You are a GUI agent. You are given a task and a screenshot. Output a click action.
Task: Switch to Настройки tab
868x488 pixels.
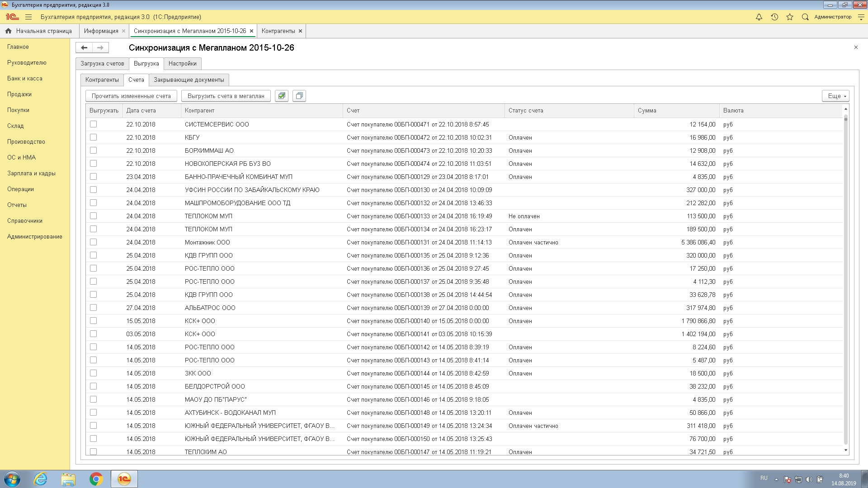[x=182, y=64]
